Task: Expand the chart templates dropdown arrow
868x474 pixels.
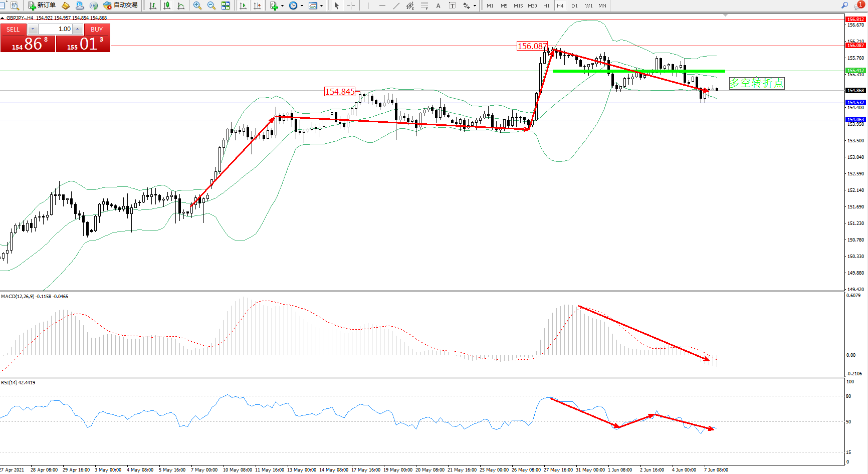Action: coord(321,6)
